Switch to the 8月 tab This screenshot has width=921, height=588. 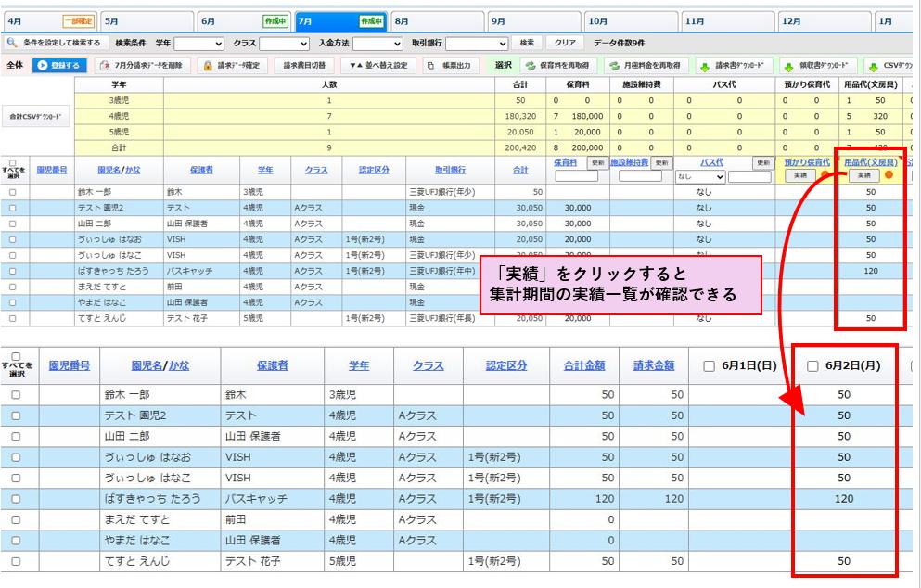click(x=436, y=19)
